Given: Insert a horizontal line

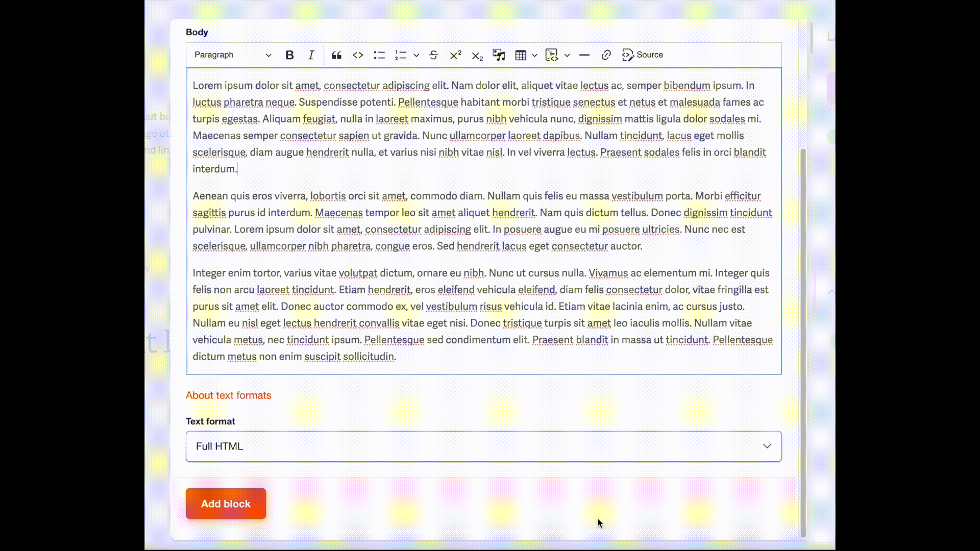Looking at the screenshot, I should [584, 55].
